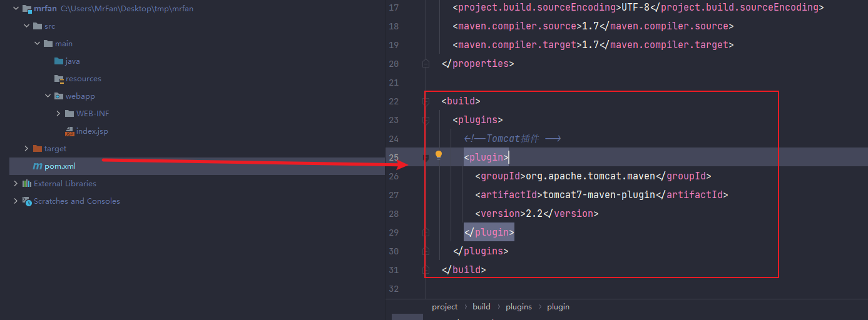Place cursor in tomcat7-maven-plugin artifactId text
The width and height of the screenshot is (868, 320).
(x=599, y=195)
